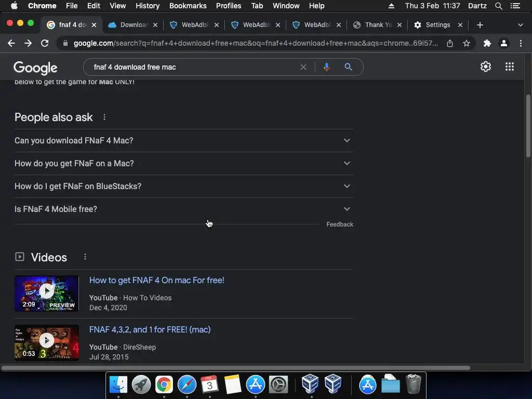Image resolution: width=532 pixels, height=399 pixels.
Task: Open the Chrome icon in the Dock
Action: coord(164,384)
